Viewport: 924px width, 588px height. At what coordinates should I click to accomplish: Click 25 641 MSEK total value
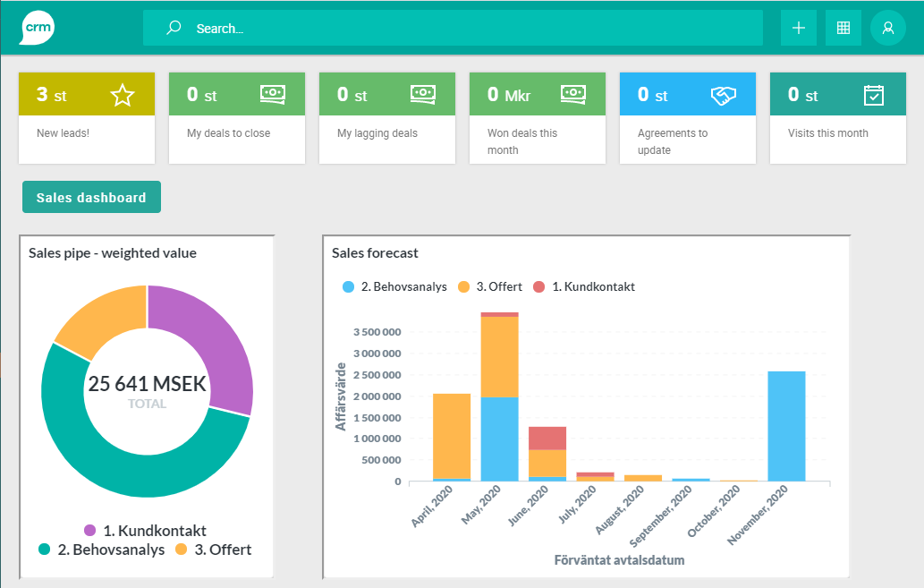click(x=148, y=384)
